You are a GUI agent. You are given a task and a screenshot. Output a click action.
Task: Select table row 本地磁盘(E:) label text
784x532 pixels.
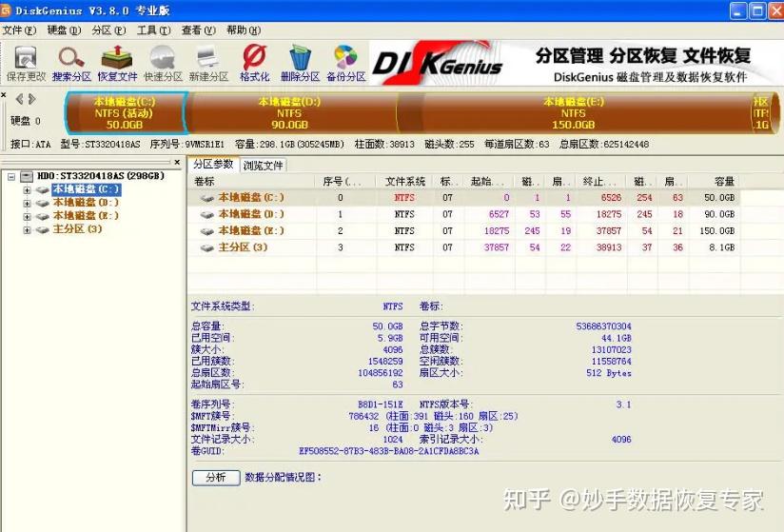coord(251,230)
